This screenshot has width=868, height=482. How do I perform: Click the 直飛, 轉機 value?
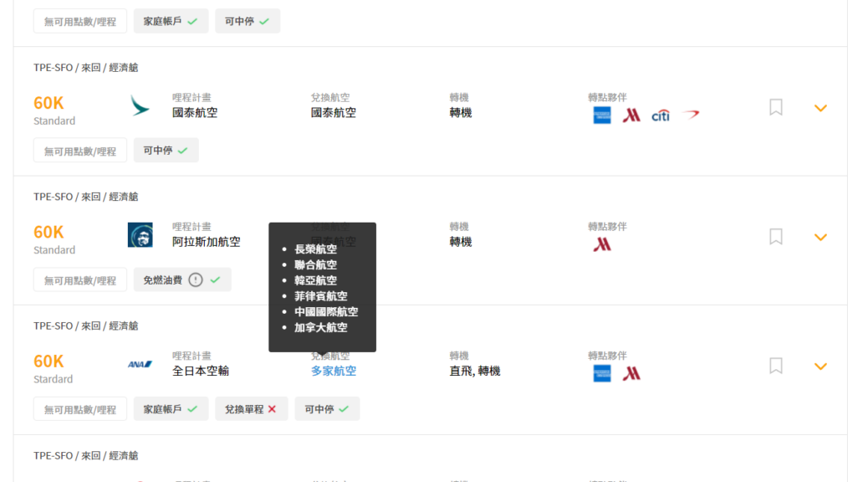(475, 372)
